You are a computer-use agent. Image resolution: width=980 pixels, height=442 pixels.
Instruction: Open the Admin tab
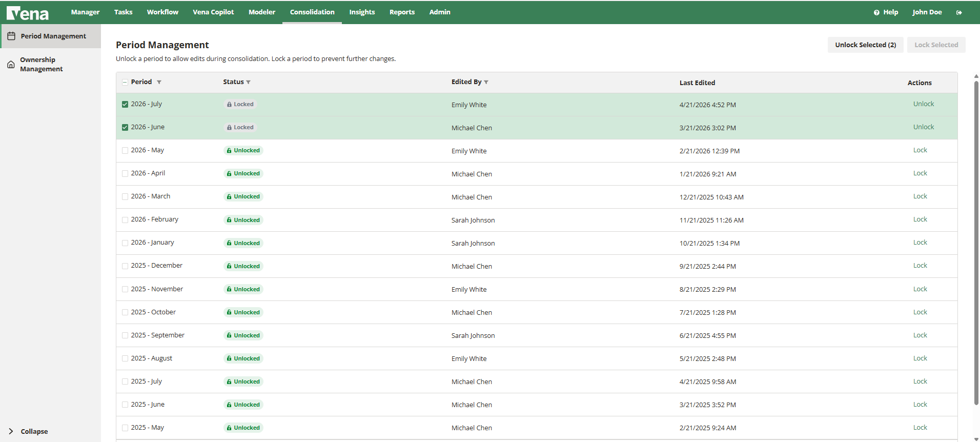440,12
